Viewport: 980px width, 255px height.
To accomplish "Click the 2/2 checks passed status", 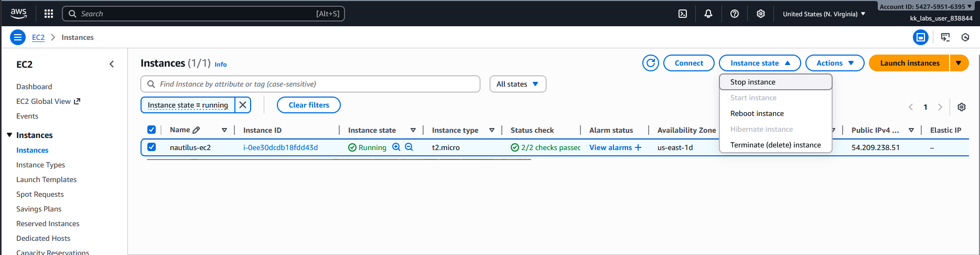I will [x=546, y=147].
